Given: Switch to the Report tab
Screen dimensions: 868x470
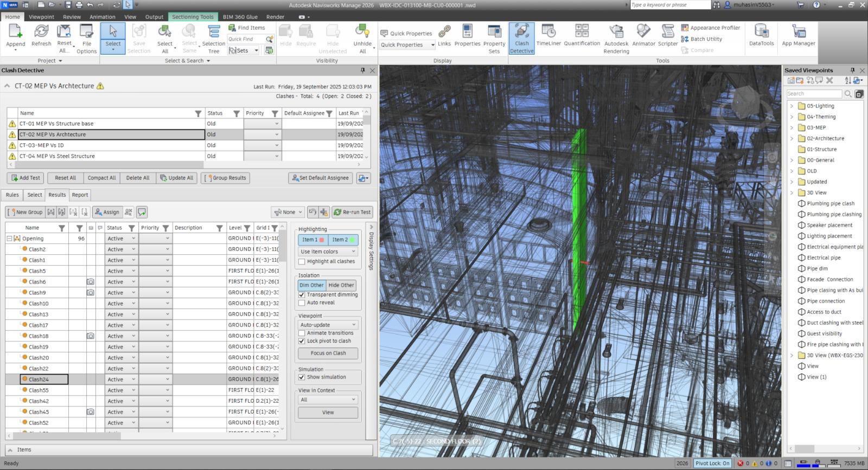Looking at the screenshot, I should pos(80,195).
